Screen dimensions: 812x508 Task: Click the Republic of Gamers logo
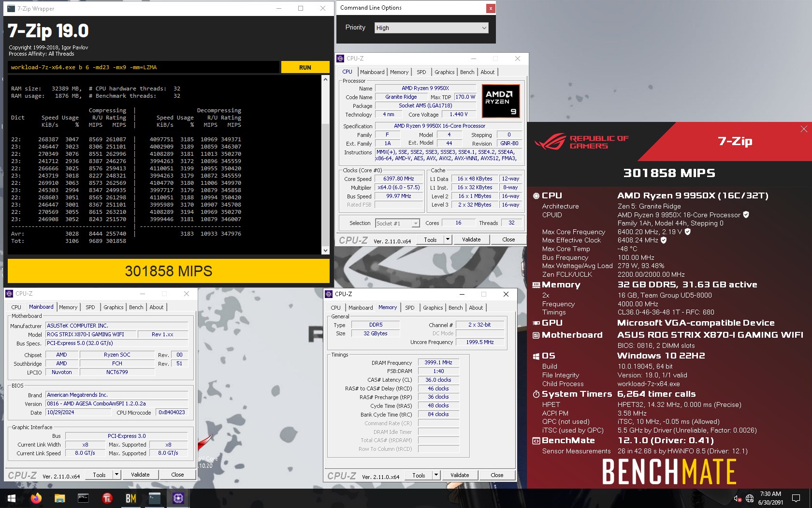581,142
